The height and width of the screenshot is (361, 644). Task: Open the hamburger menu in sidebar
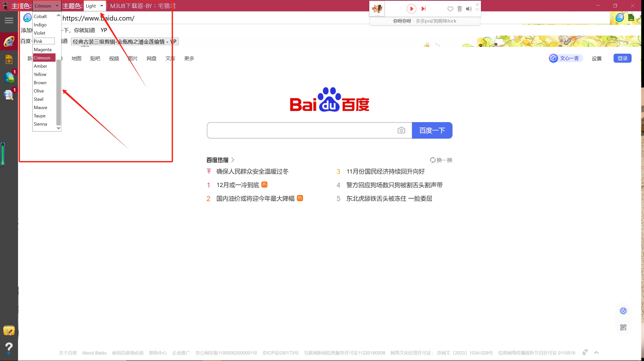click(9, 21)
